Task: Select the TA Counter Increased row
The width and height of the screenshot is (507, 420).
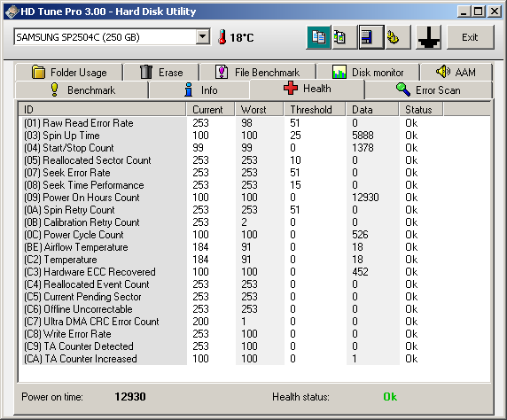Action: point(254,359)
